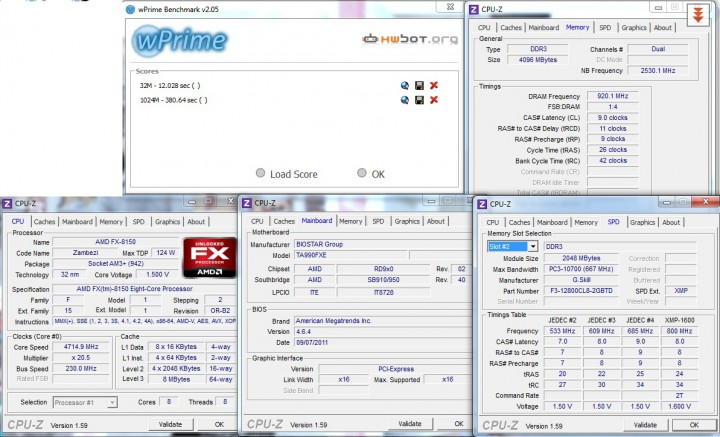
Task: Delete the 32M score with red X
Action: (434, 85)
